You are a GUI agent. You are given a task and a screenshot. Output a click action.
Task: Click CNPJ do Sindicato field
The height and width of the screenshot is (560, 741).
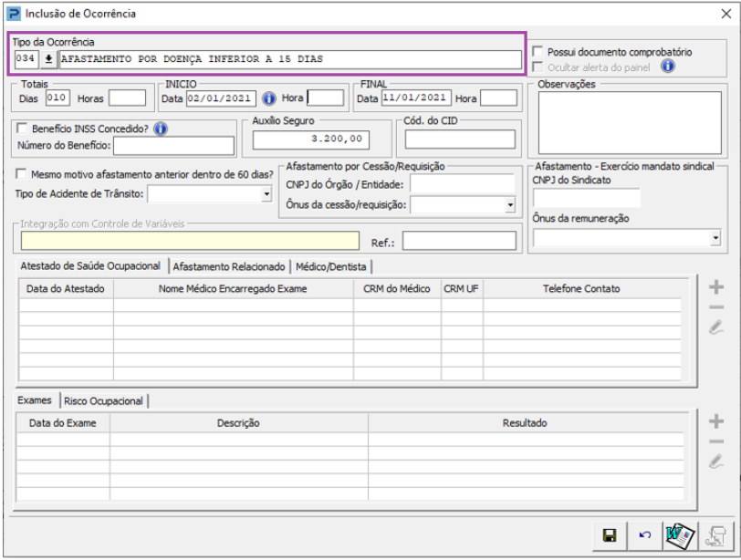(x=587, y=198)
